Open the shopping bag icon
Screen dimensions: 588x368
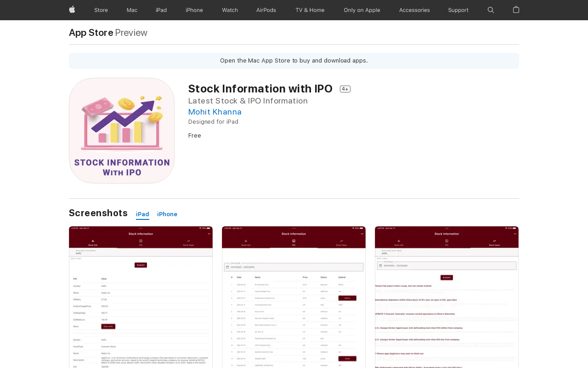pos(516,10)
